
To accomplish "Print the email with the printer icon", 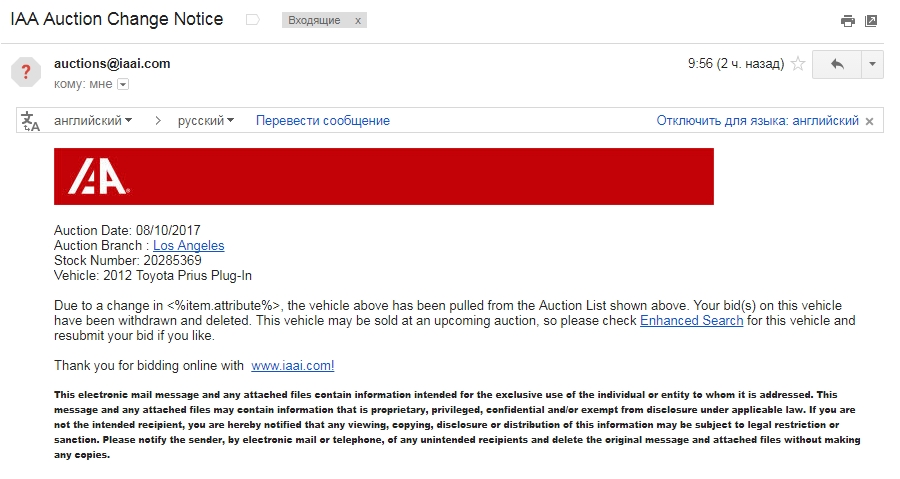I will pos(848,20).
